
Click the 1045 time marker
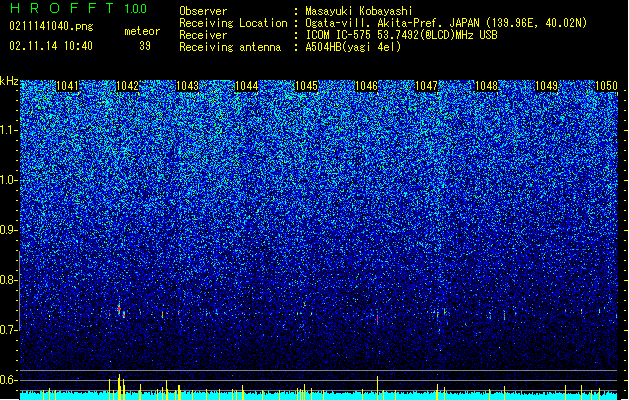(x=306, y=86)
